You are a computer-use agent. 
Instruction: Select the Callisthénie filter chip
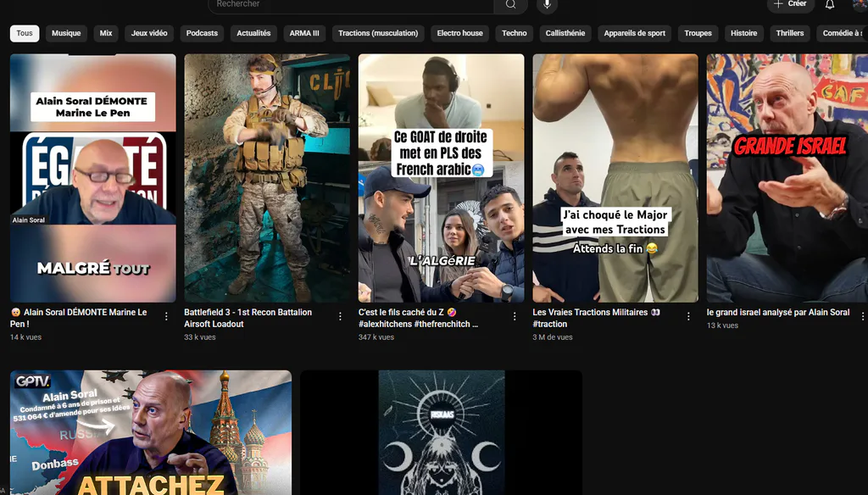(565, 33)
